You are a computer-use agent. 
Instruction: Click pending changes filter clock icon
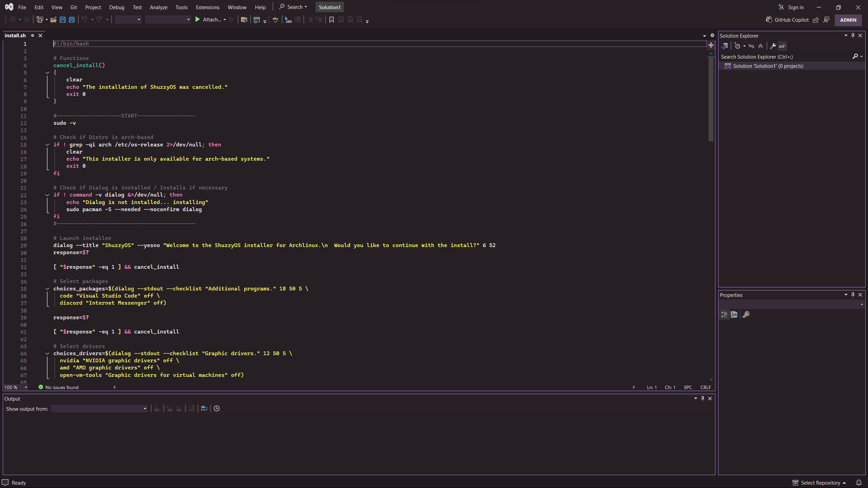click(x=737, y=46)
